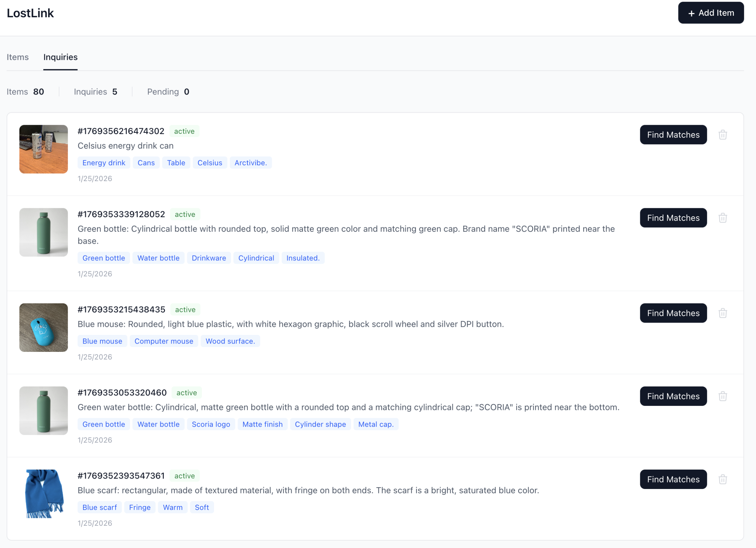Delete the blue scarf inquiry
This screenshot has height=548, width=756.
click(722, 479)
